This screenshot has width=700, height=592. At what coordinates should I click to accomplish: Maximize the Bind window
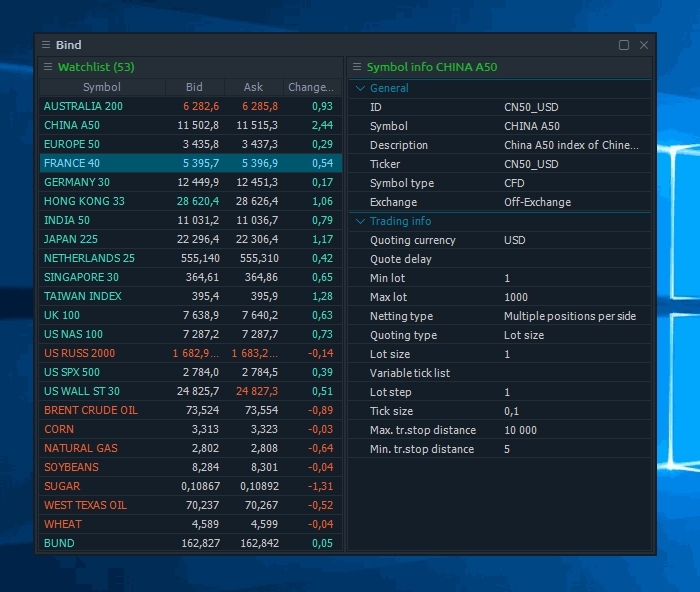[x=624, y=45]
